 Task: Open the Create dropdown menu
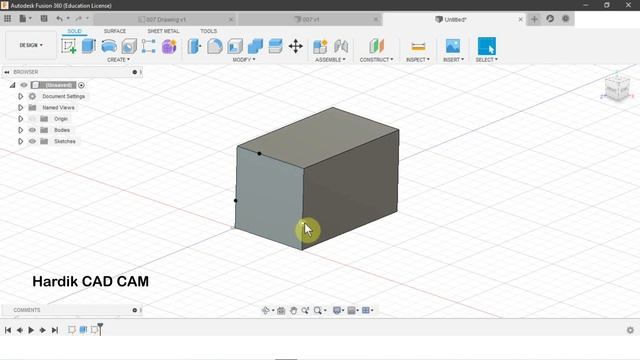(118, 60)
